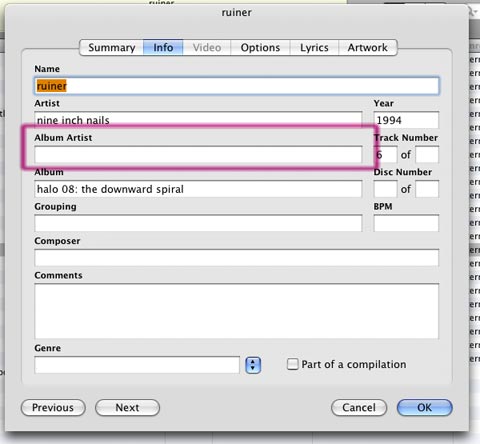This screenshot has width=480, height=444.
Task: Click the Grouping text field
Action: tap(198, 223)
